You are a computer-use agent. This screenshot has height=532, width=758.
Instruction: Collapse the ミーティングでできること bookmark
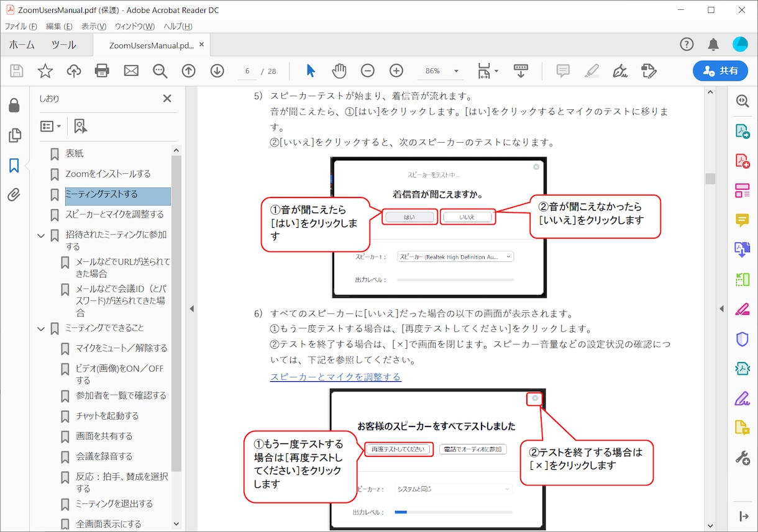[x=41, y=328]
